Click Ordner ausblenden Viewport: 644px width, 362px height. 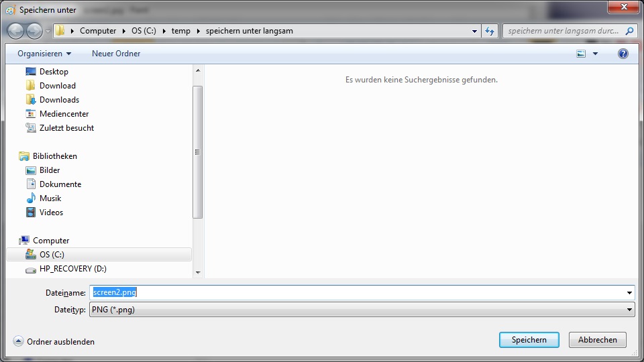click(60, 341)
